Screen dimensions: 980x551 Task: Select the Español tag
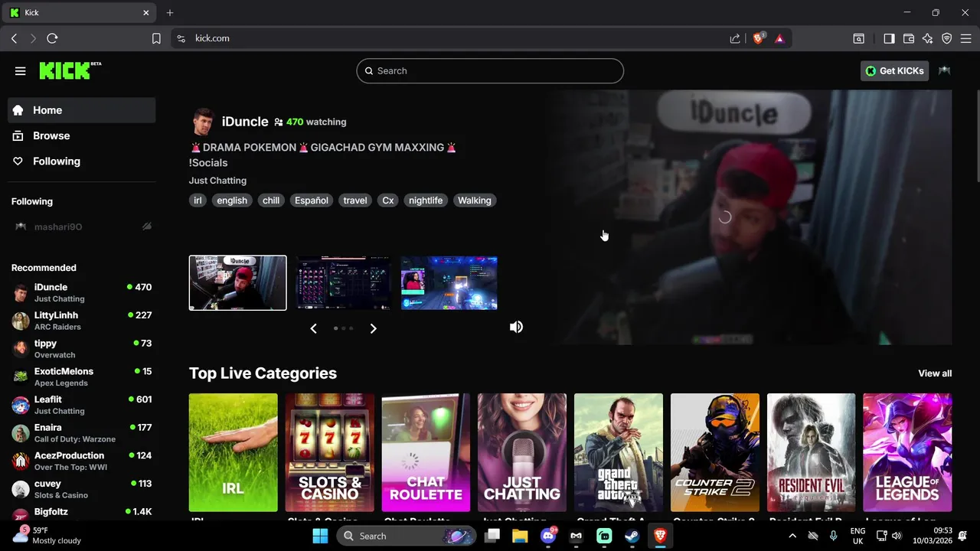click(312, 201)
